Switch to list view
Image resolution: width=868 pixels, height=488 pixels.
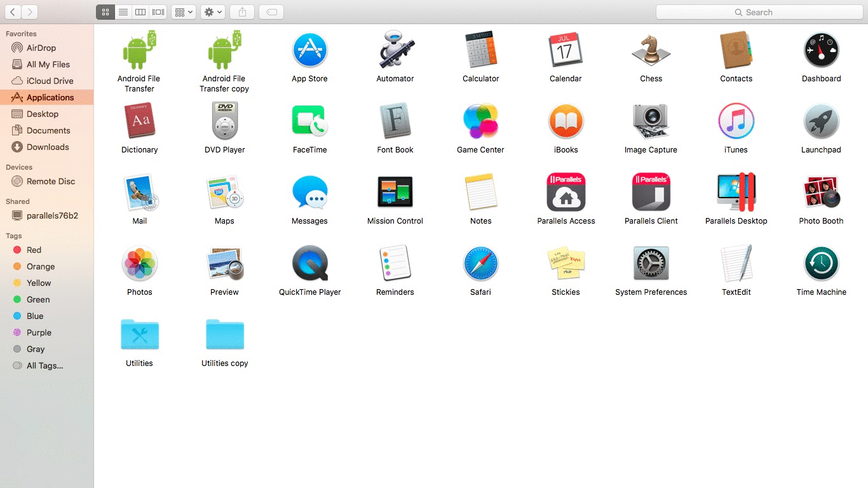123,11
